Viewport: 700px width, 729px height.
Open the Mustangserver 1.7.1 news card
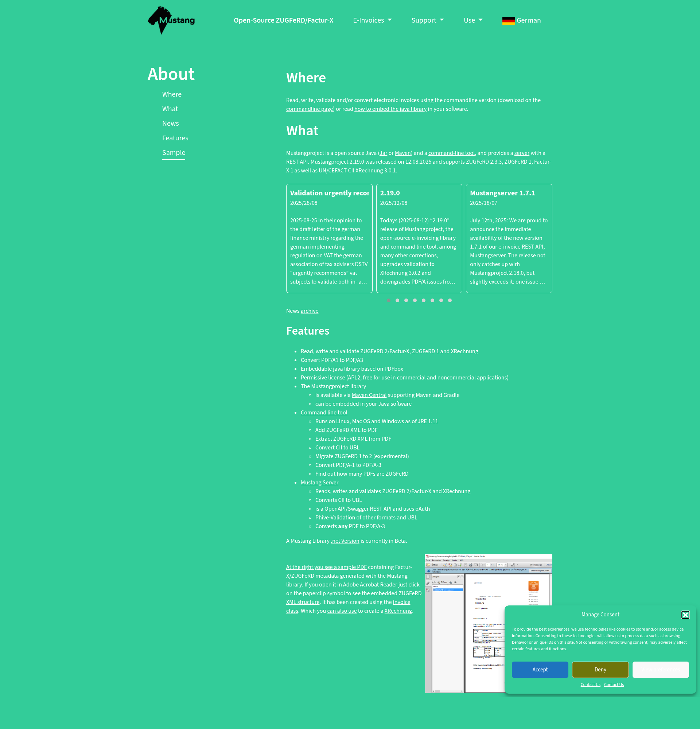[x=509, y=238]
